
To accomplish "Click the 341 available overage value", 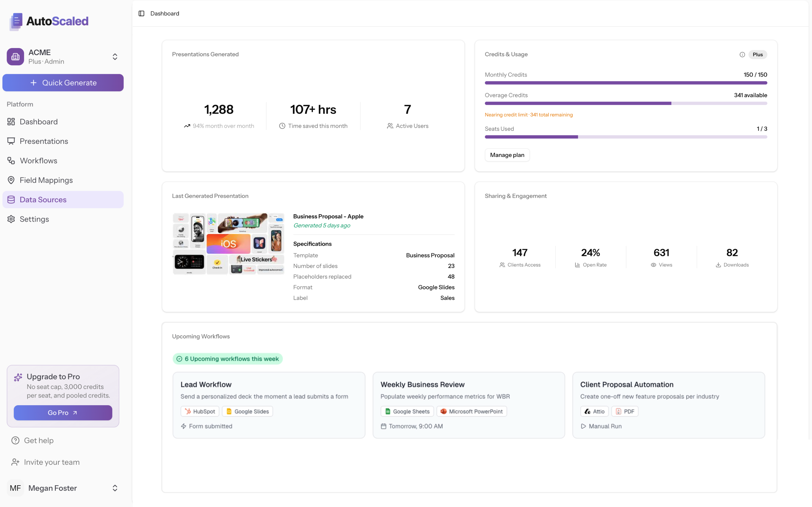I will point(750,95).
